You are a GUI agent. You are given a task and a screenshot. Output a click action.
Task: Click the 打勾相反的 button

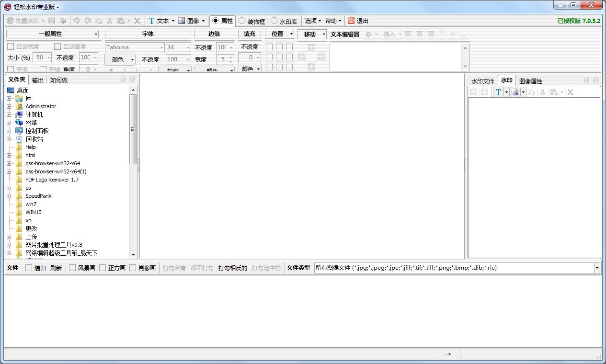(233, 268)
